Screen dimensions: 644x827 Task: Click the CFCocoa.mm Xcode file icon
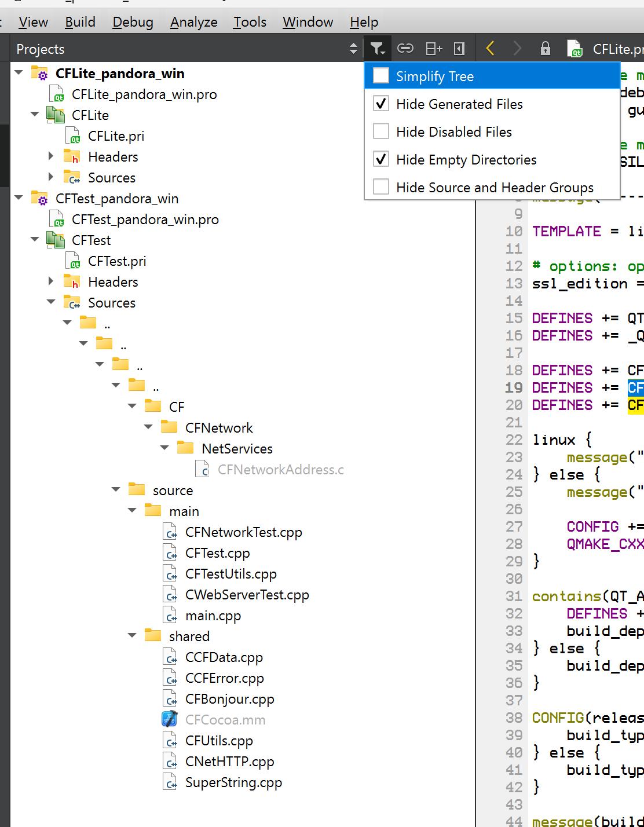tap(169, 719)
